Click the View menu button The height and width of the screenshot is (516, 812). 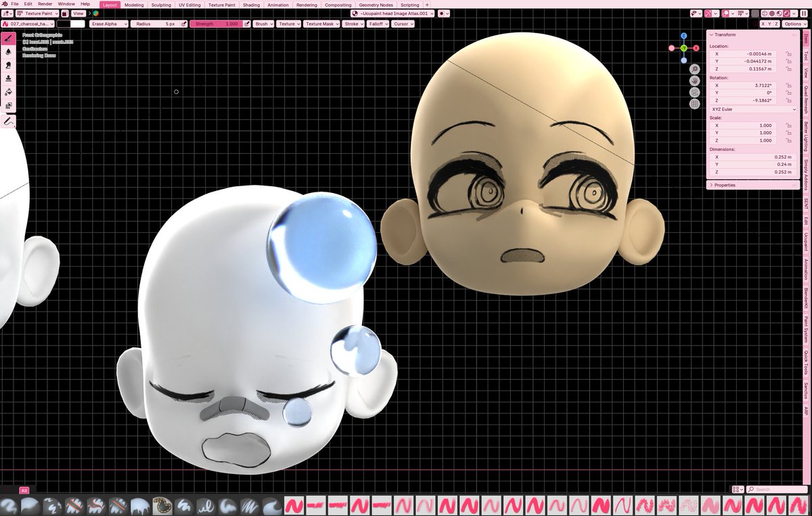78,13
